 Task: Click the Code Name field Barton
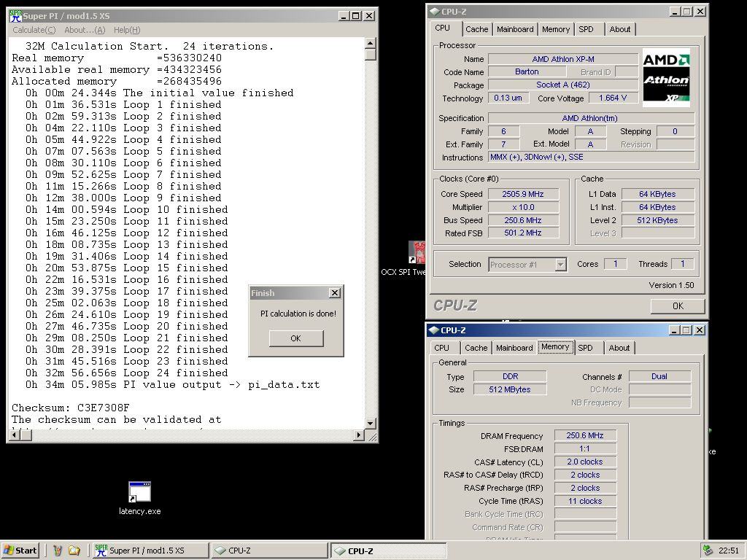pyautogui.click(x=527, y=71)
